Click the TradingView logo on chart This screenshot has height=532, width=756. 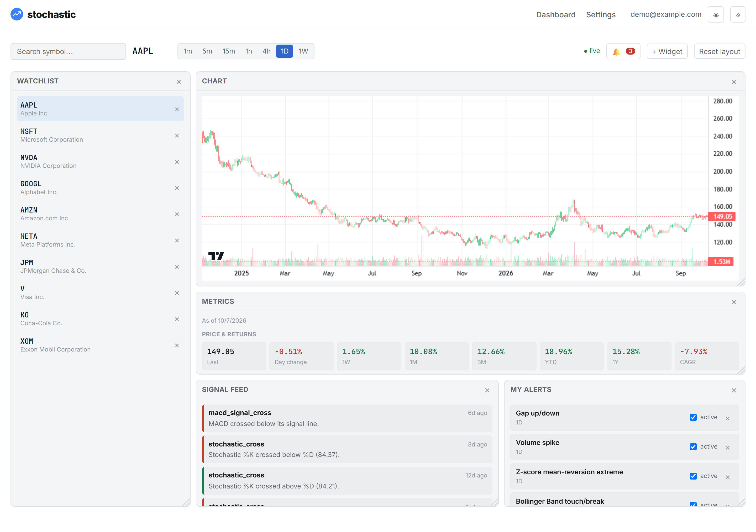(216, 256)
